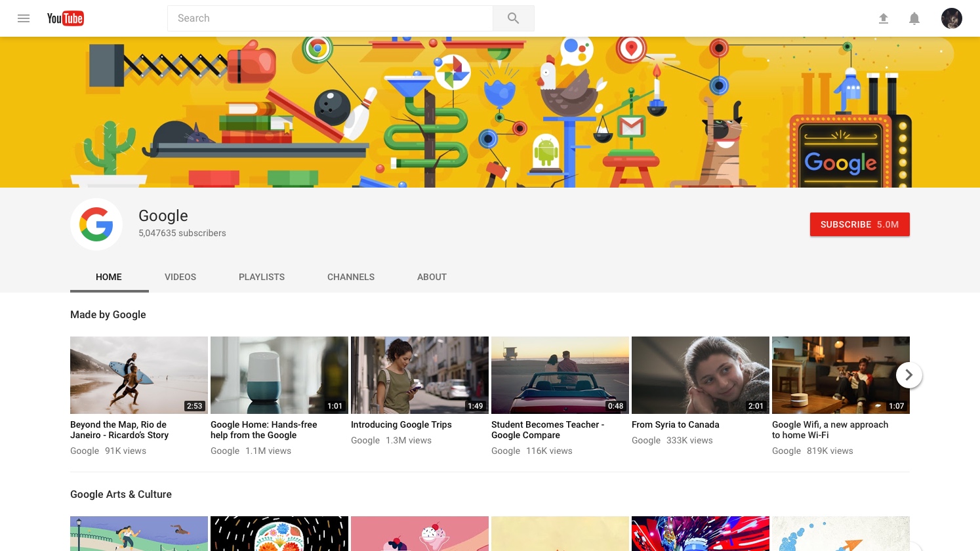Switch to the VIDEOS tab
The width and height of the screenshot is (980, 551).
(x=180, y=277)
